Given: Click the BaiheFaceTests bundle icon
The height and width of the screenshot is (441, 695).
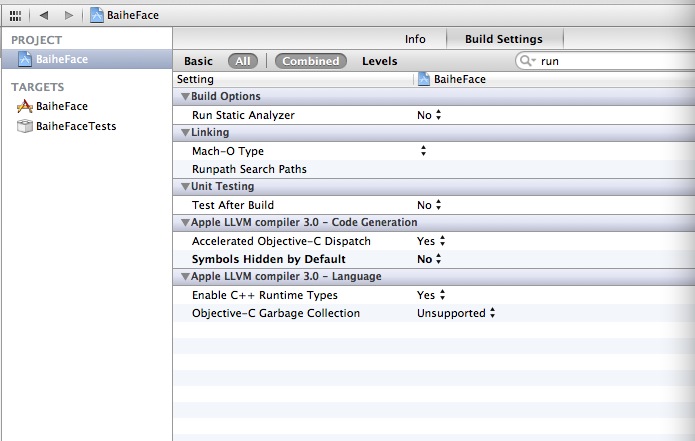Looking at the screenshot, I should [25, 126].
